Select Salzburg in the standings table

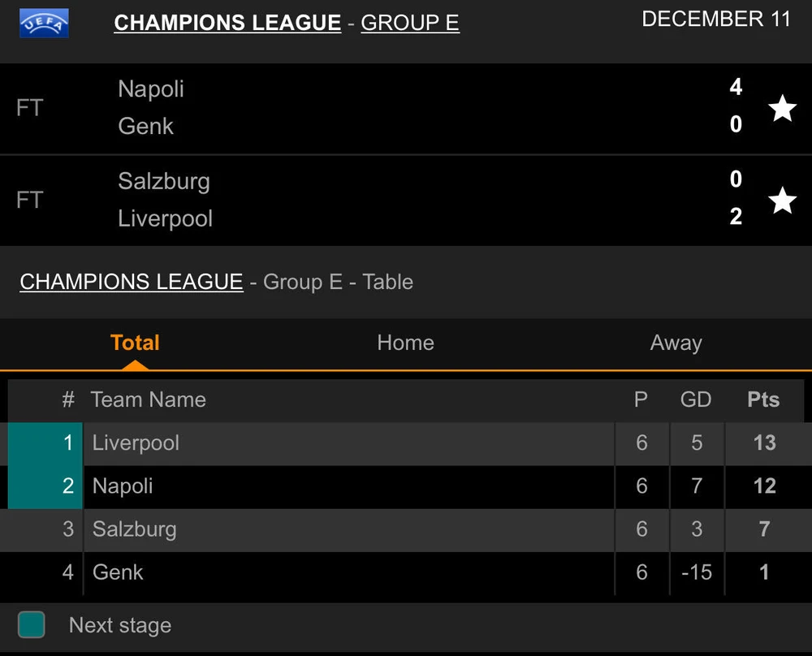click(134, 529)
